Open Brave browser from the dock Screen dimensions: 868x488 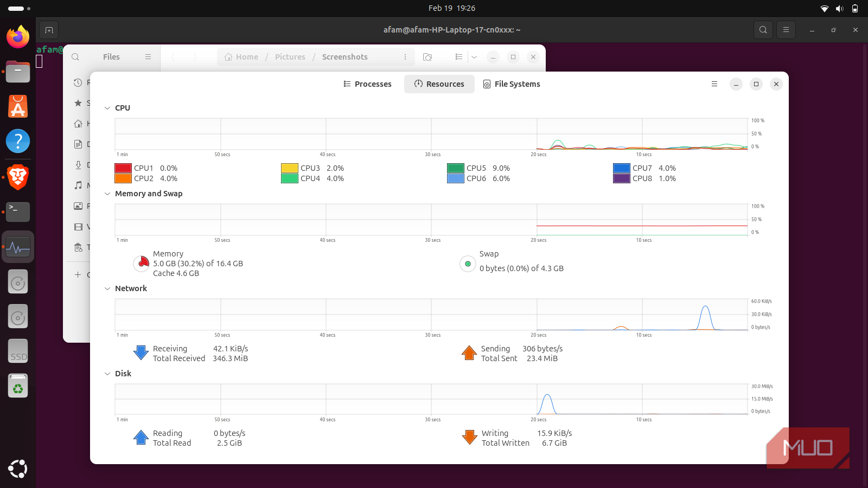[x=18, y=177]
